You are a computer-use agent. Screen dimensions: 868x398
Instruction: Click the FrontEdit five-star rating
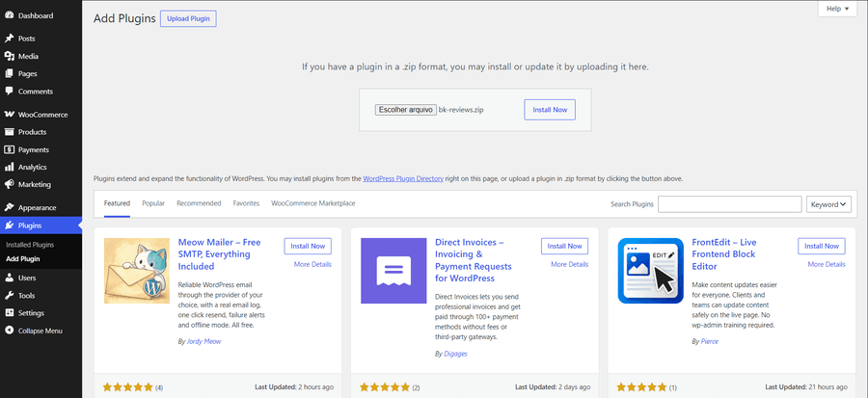pyautogui.click(x=641, y=387)
